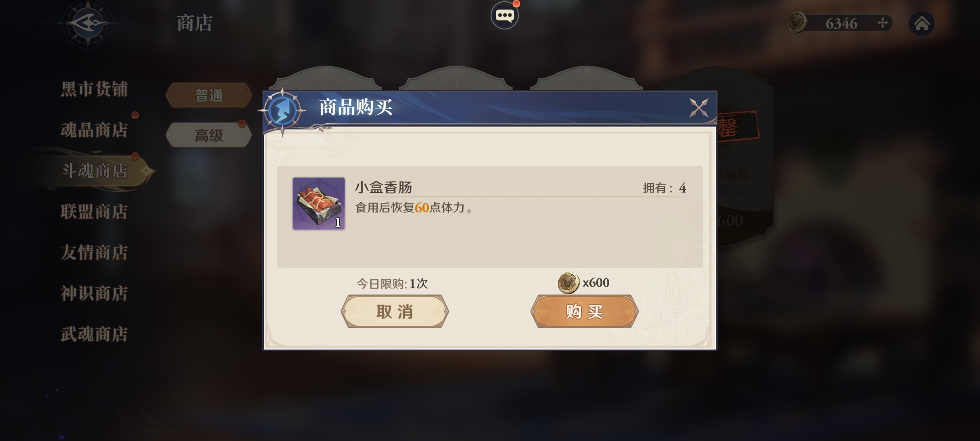
Task: Select the 普通 shop tier toggle
Action: click(x=209, y=95)
